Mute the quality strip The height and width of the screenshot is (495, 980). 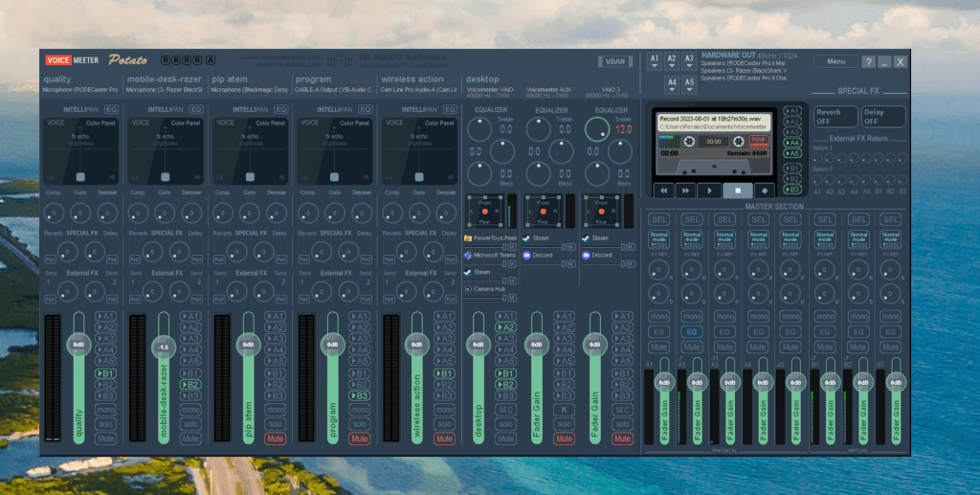(105, 439)
